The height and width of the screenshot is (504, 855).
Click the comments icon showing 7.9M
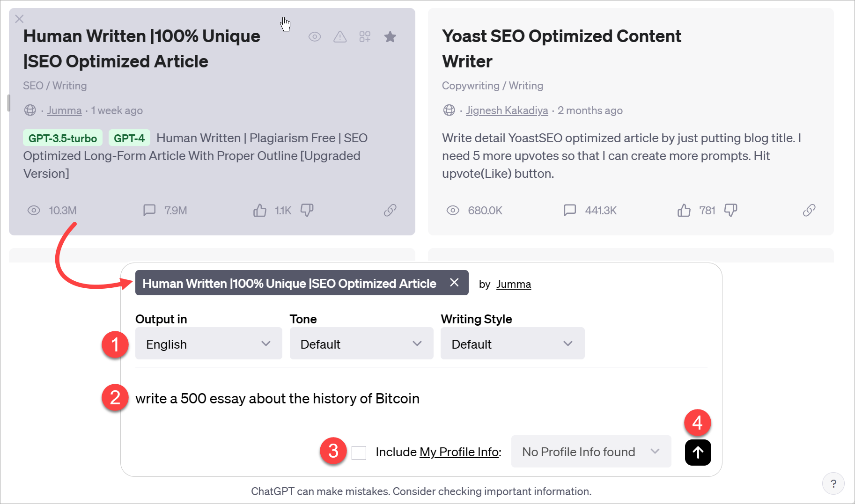coord(149,210)
